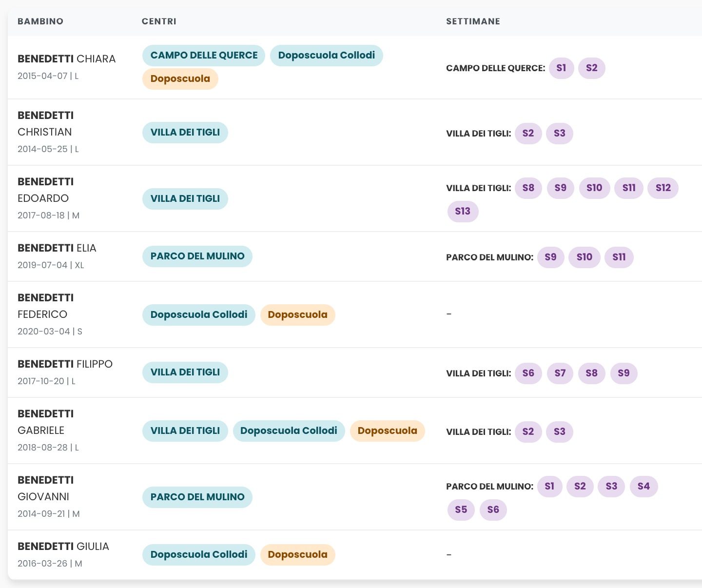Select the BENEDETTI GABRIELE name
Screen dimensions: 702x588
(46, 422)
